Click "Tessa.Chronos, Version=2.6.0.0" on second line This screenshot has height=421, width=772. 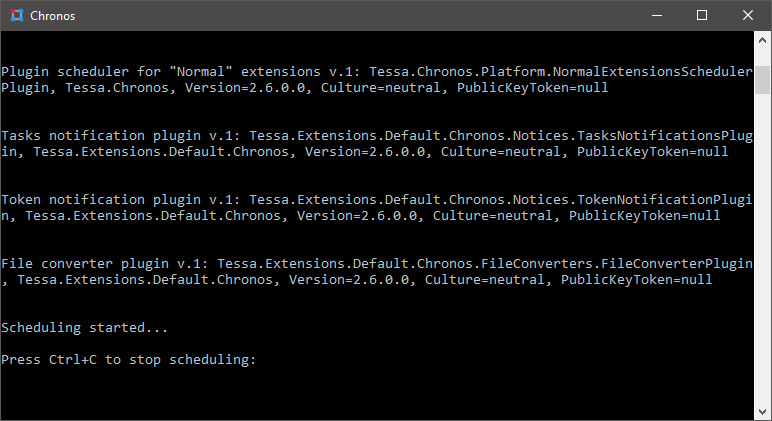[185, 88]
